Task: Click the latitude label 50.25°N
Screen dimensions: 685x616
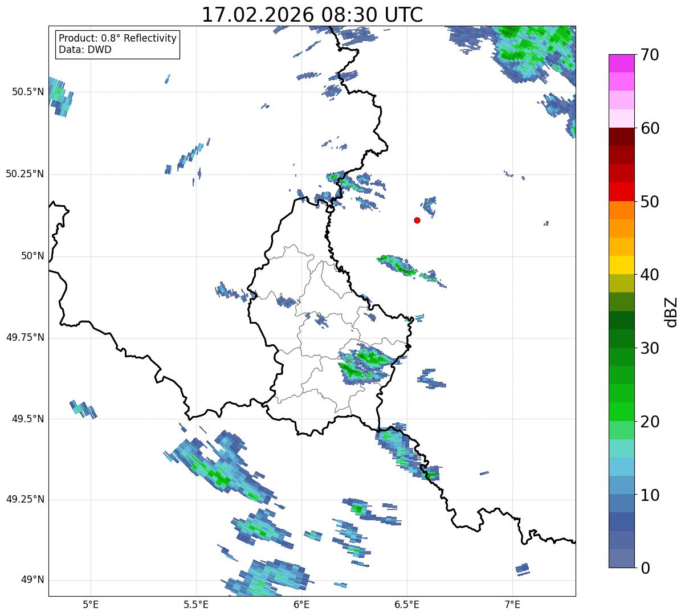Action: 25,174
